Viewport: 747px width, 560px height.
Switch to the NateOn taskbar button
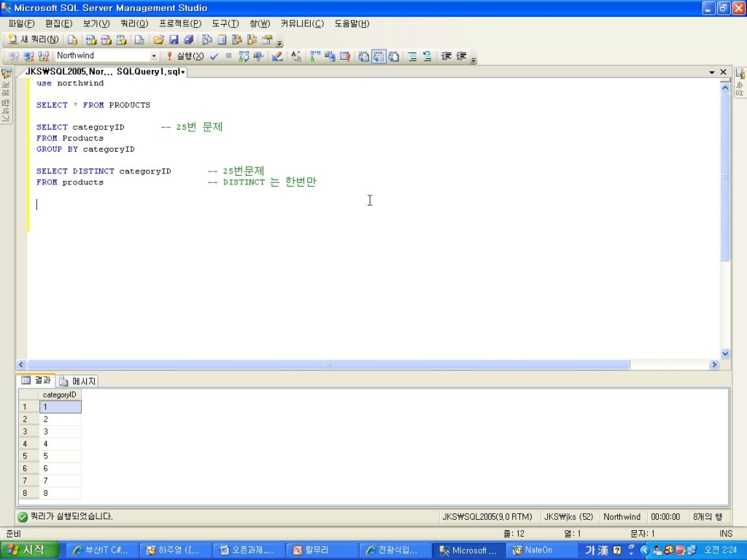pos(541,551)
